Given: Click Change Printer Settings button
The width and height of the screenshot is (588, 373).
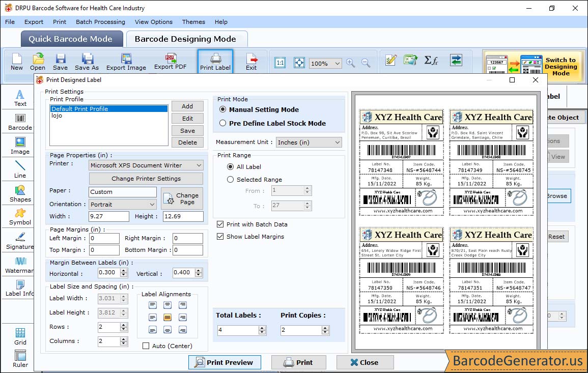Looking at the screenshot, I should click(146, 179).
